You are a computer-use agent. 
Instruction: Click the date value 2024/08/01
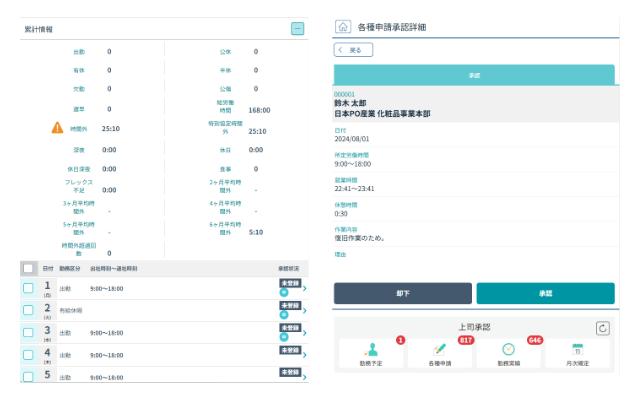[352, 139]
